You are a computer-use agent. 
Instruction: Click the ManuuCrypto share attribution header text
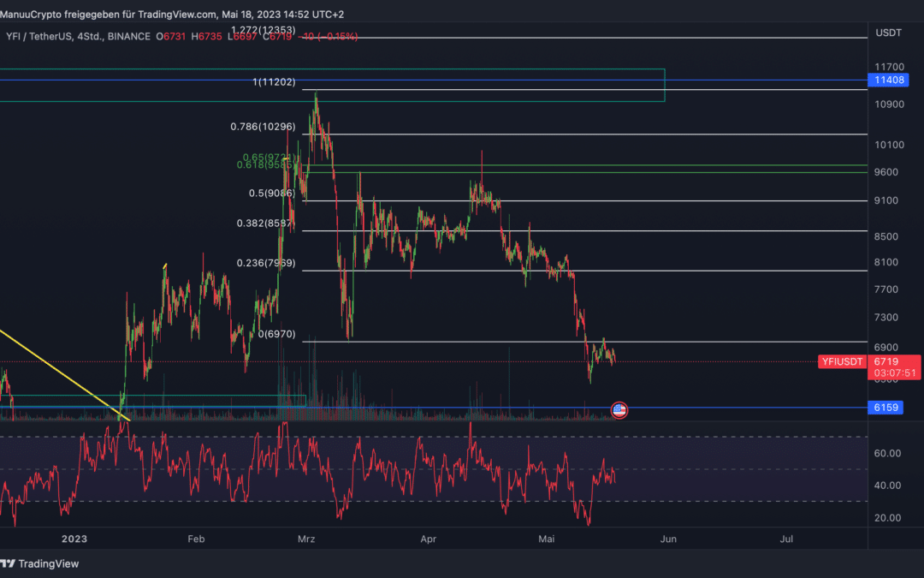tap(172, 15)
